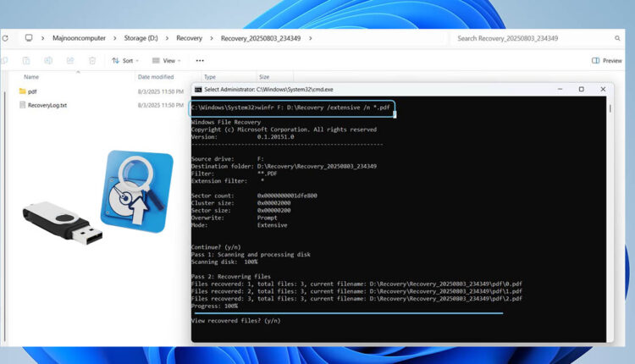Click the cmd icon in console title bar
The height and width of the screenshot is (364, 635).
coord(198,89)
